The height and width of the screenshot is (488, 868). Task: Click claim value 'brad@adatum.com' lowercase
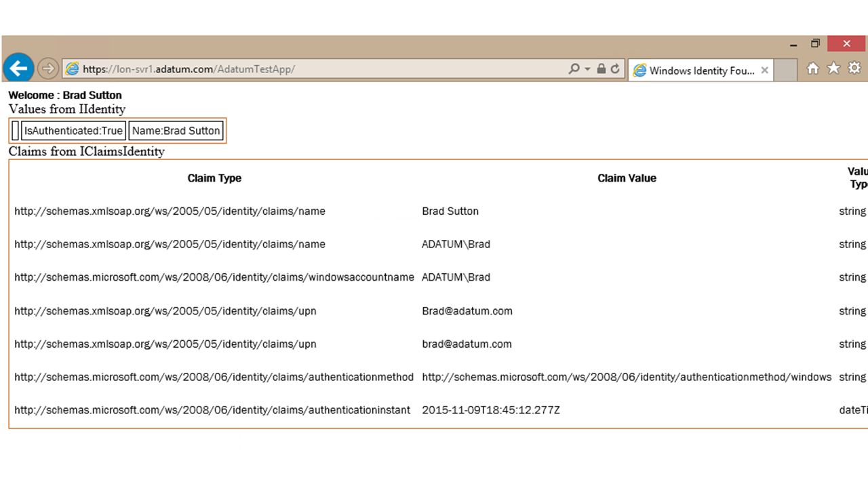coord(467,344)
